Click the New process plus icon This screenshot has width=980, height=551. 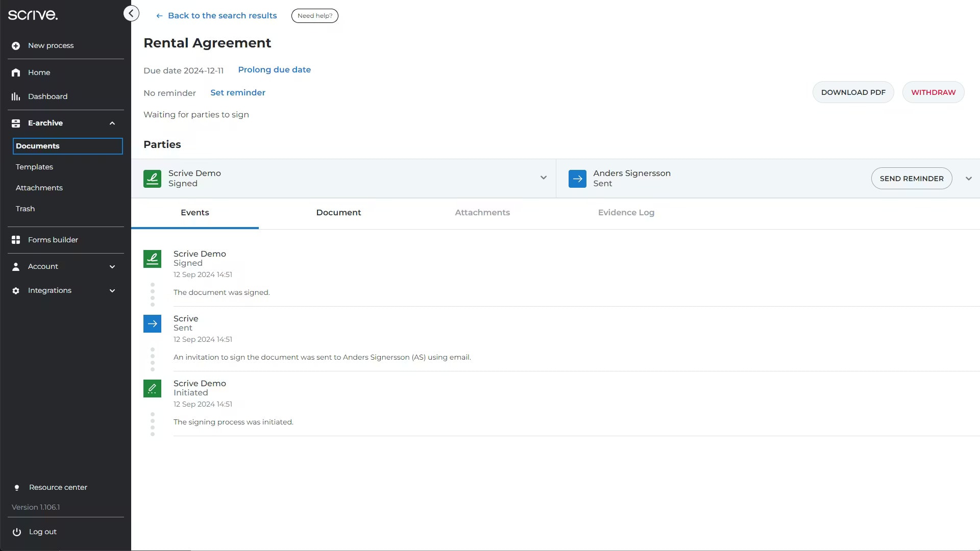(16, 46)
